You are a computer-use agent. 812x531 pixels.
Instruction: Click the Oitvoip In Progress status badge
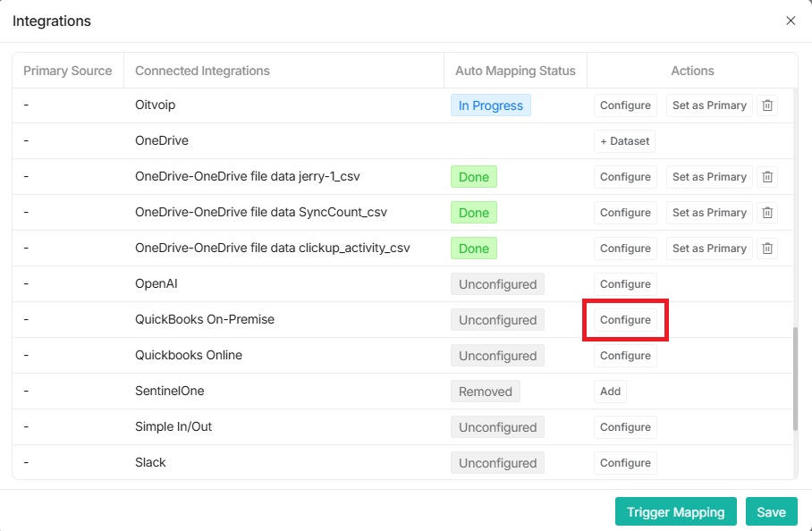point(490,105)
